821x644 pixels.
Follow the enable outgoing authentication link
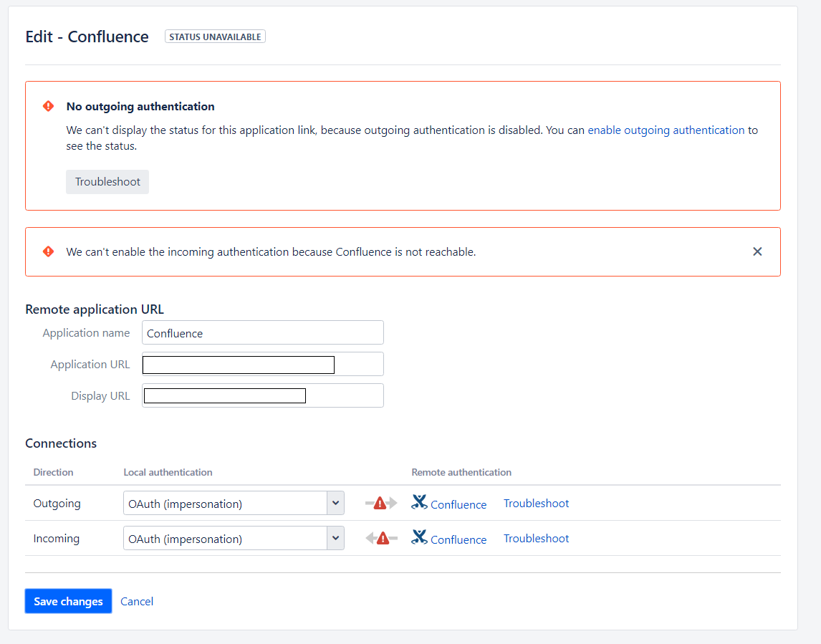pos(666,130)
